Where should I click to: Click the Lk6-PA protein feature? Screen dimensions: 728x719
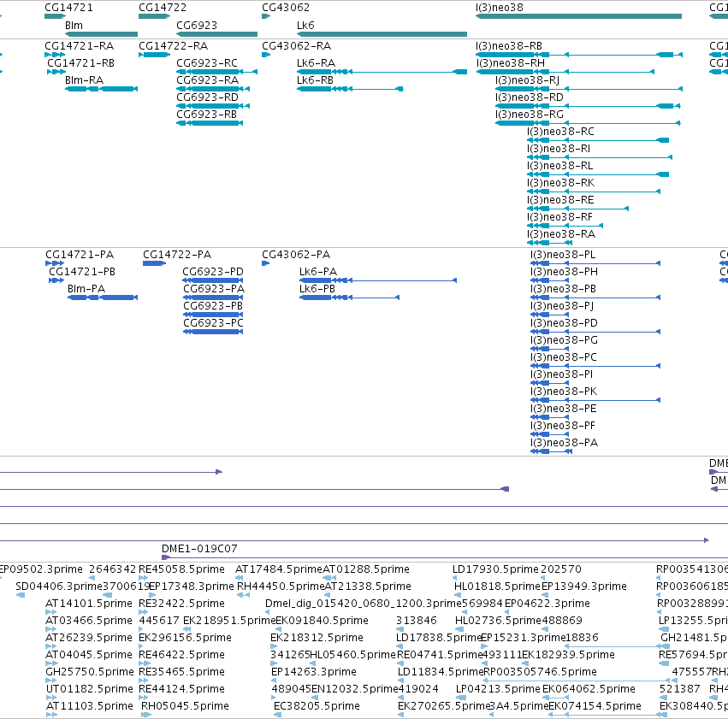click(x=378, y=280)
